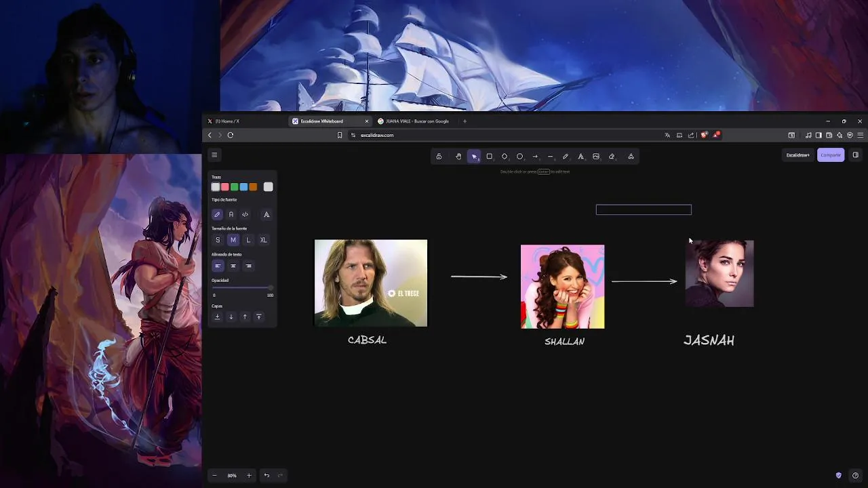
Task: Pick the blue stroke color swatch
Action: point(243,187)
